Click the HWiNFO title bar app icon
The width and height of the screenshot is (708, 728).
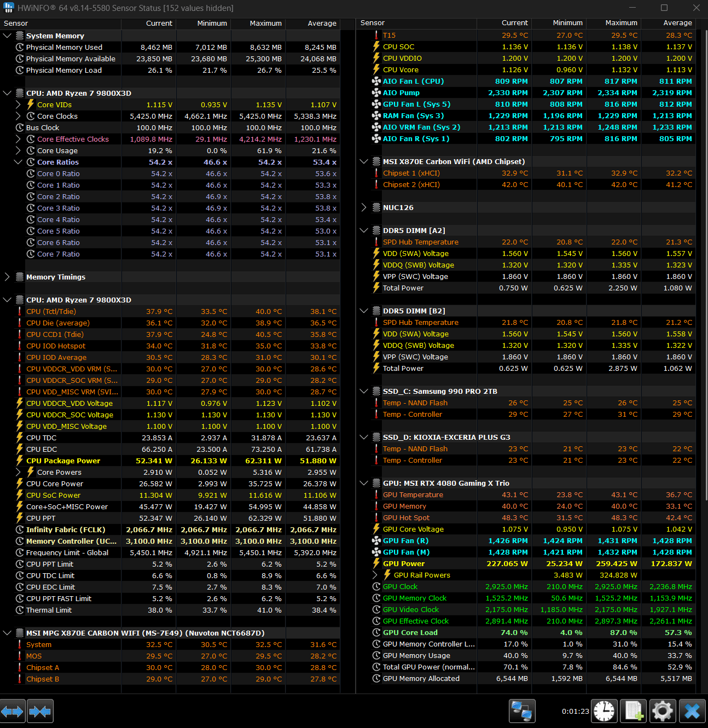8,8
